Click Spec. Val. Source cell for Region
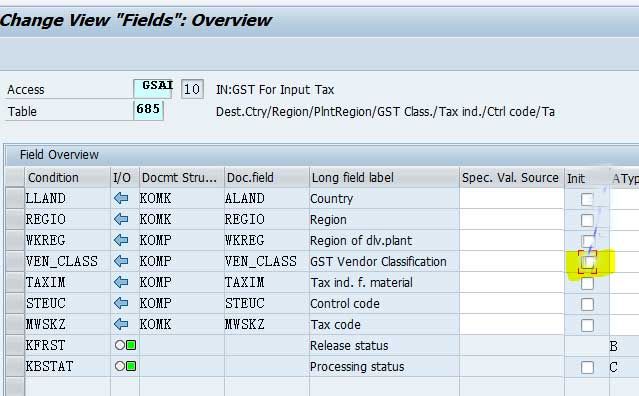Screen dimensions: 639x396 pos(511,220)
